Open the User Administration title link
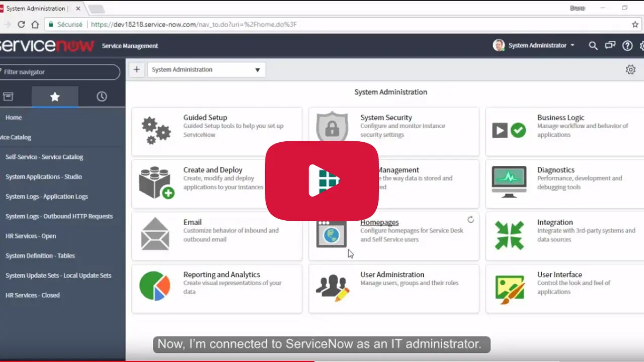This screenshot has height=362, width=644. click(392, 275)
